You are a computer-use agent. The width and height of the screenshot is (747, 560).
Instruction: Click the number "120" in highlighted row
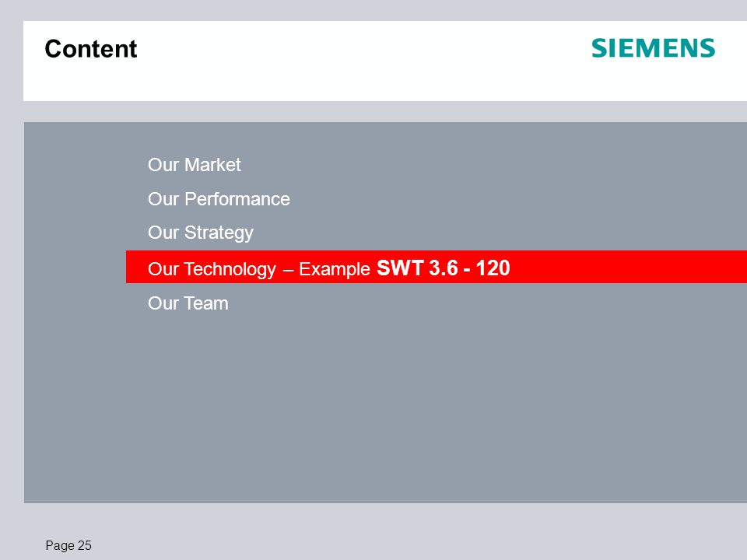pyautogui.click(x=493, y=268)
